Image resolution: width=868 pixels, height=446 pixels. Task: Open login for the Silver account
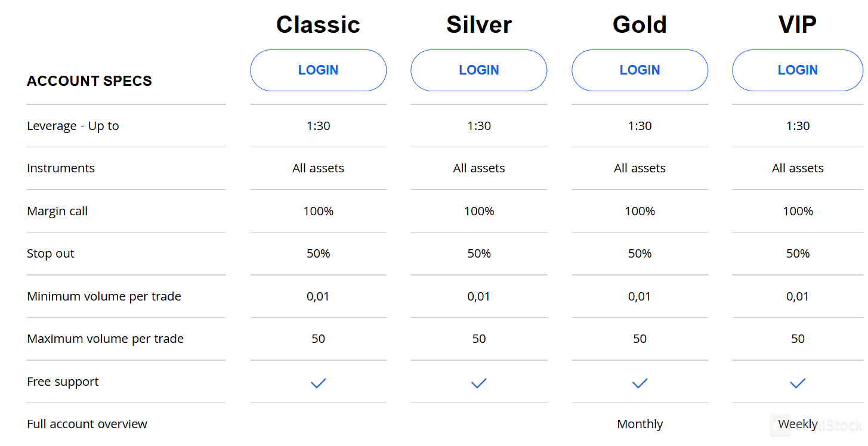point(478,70)
